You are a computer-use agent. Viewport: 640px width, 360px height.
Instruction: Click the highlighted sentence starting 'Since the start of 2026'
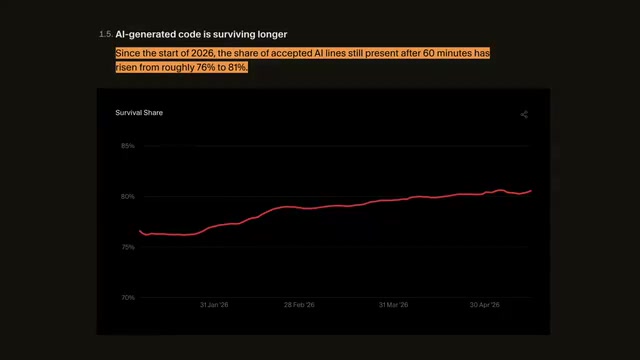click(302, 60)
